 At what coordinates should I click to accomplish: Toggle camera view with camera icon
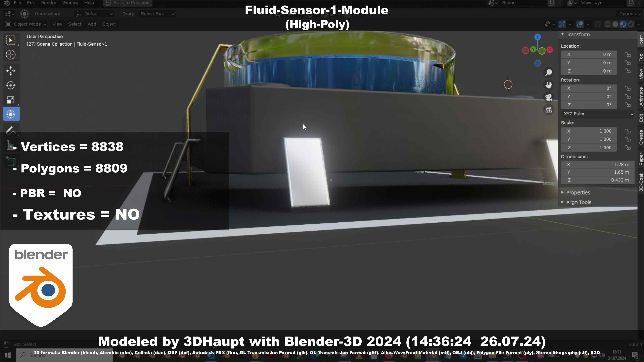(x=549, y=97)
